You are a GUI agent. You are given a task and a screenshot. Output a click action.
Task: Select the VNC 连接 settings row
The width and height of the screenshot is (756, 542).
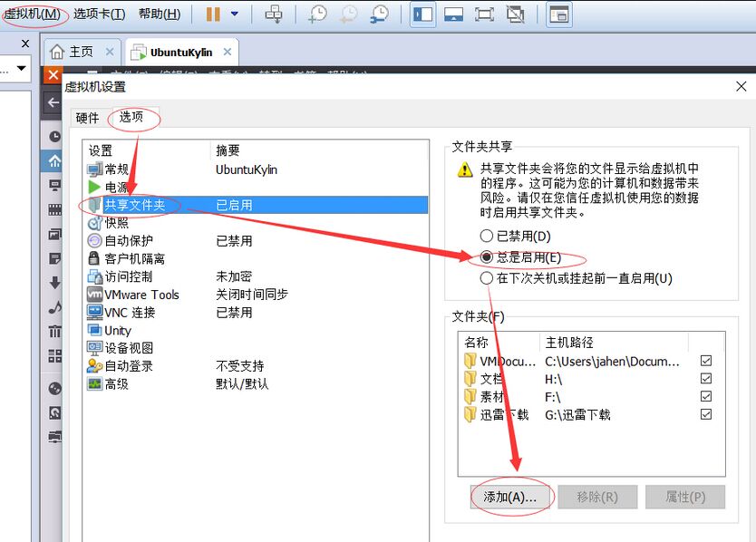click(x=256, y=313)
